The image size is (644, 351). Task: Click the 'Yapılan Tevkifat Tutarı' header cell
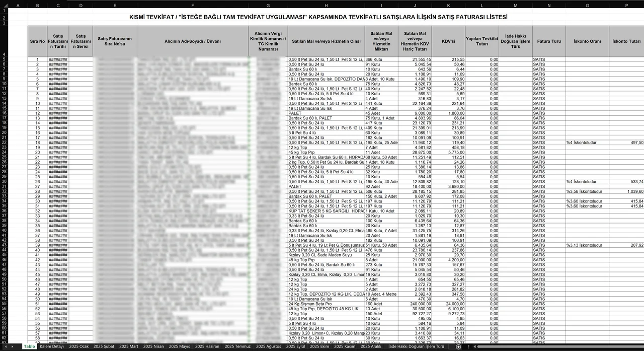click(482, 41)
